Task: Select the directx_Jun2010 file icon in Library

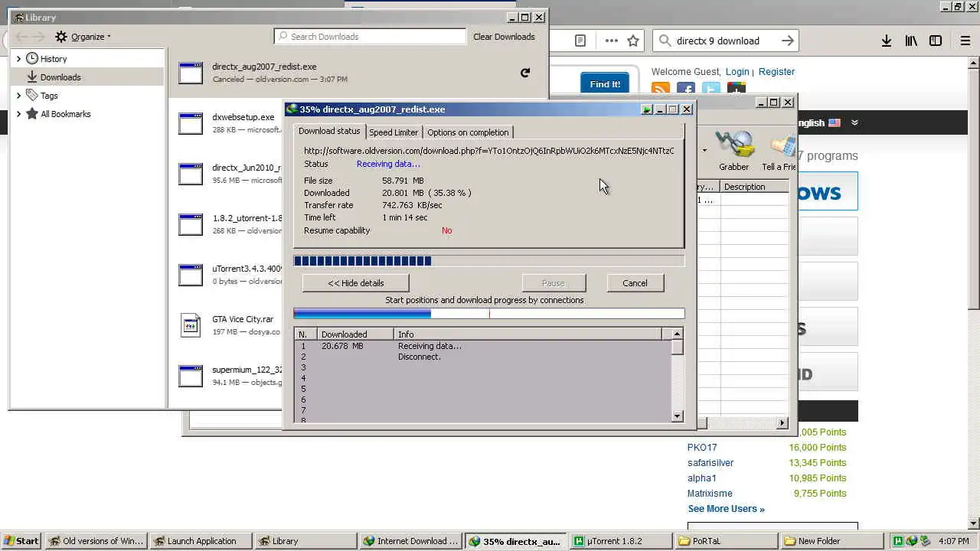Action: click(191, 174)
